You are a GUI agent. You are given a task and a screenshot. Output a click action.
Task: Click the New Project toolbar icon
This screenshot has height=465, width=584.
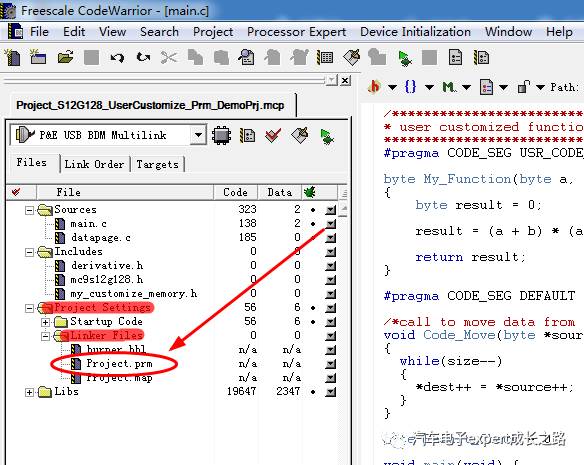(x=38, y=58)
